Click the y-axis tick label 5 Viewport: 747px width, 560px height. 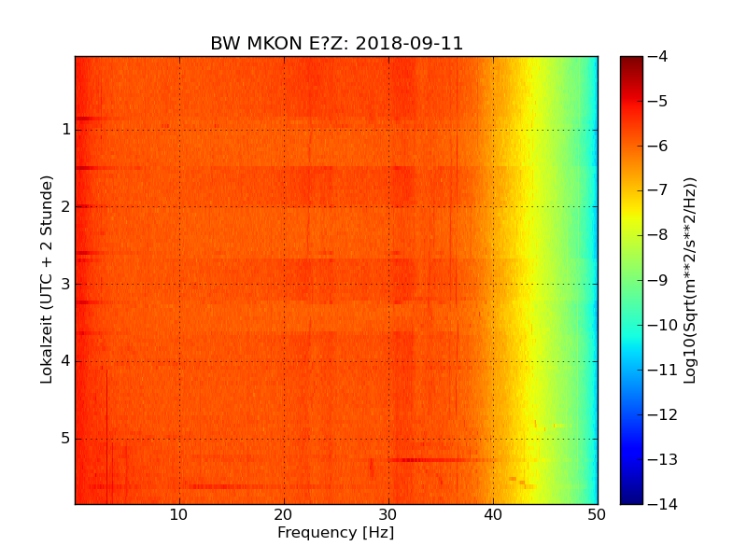click(x=66, y=438)
